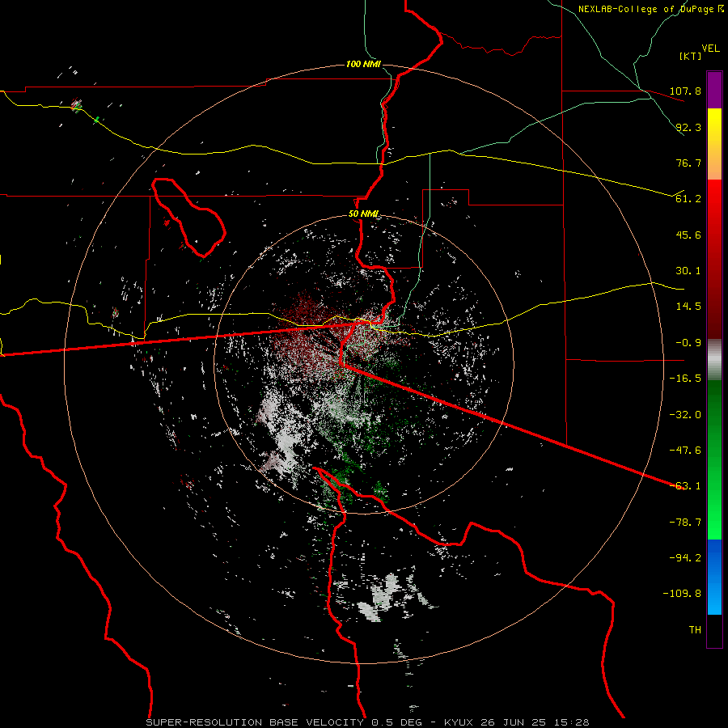728x728 pixels.
Task: Click the -47.6 velocity scale value
Action: (685, 451)
